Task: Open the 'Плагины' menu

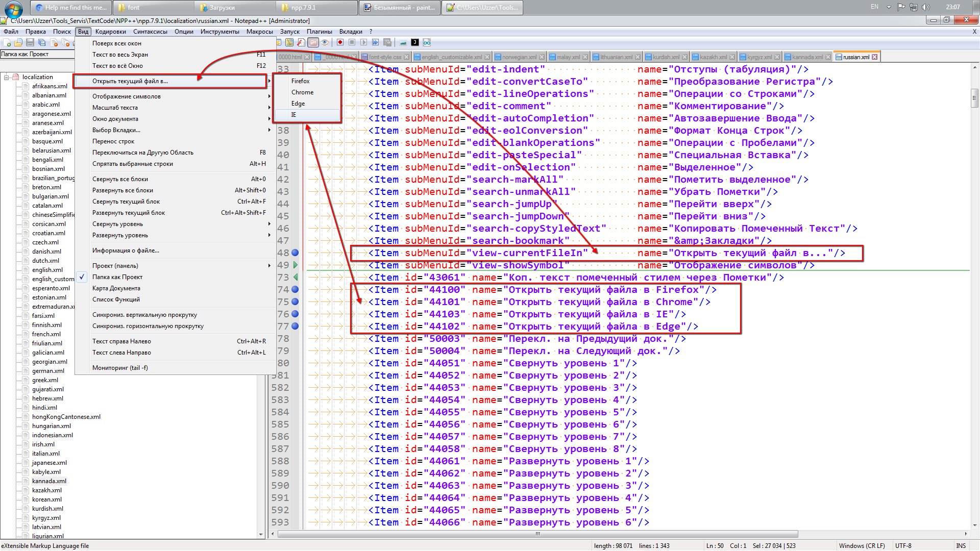Action: click(319, 32)
